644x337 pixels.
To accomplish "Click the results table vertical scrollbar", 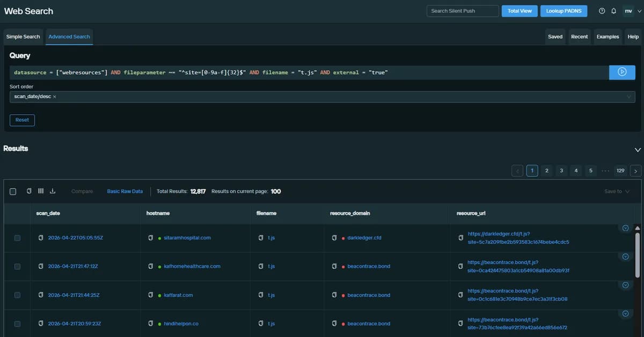I will tap(638, 255).
